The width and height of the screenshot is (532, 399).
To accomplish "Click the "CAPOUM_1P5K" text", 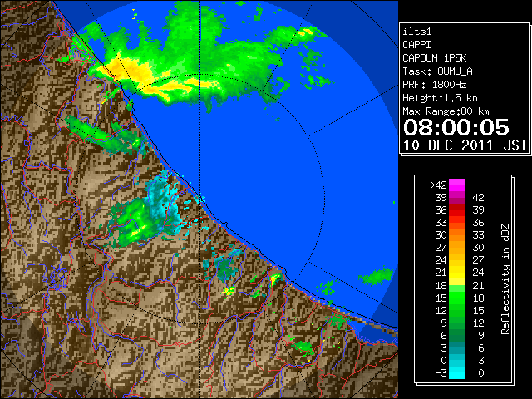I will pos(435,58).
